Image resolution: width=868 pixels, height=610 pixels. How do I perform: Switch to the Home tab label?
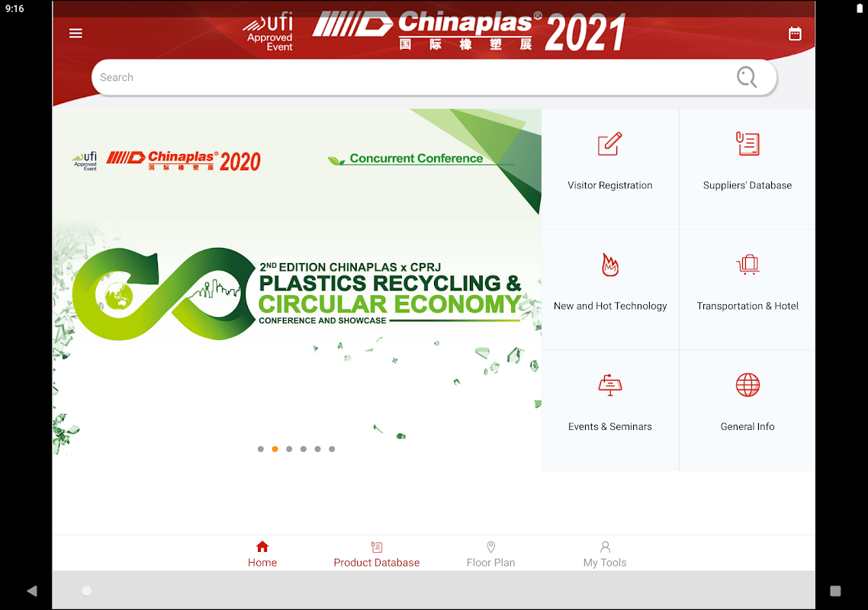pos(262,563)
